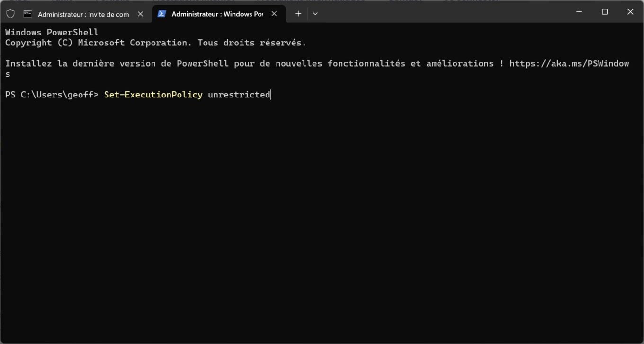
Task: Maximize the Terminal window
Action: point(605,12)
